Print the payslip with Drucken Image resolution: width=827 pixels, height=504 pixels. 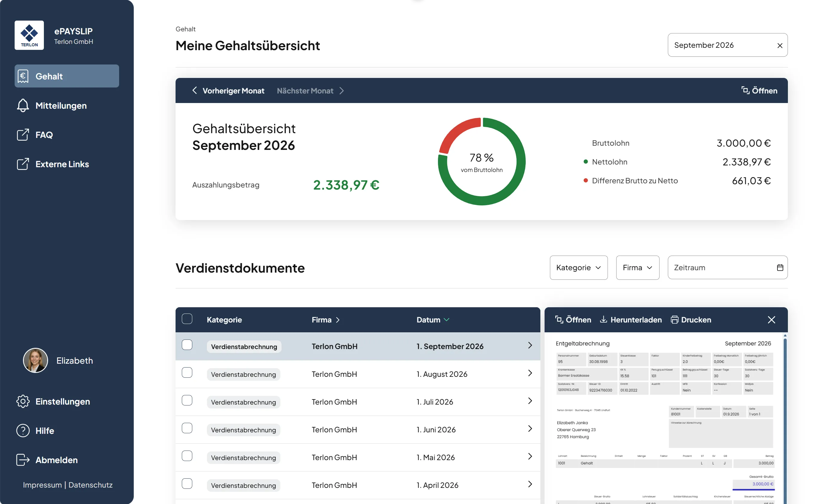pyautogui.click(x=691, y=319)
